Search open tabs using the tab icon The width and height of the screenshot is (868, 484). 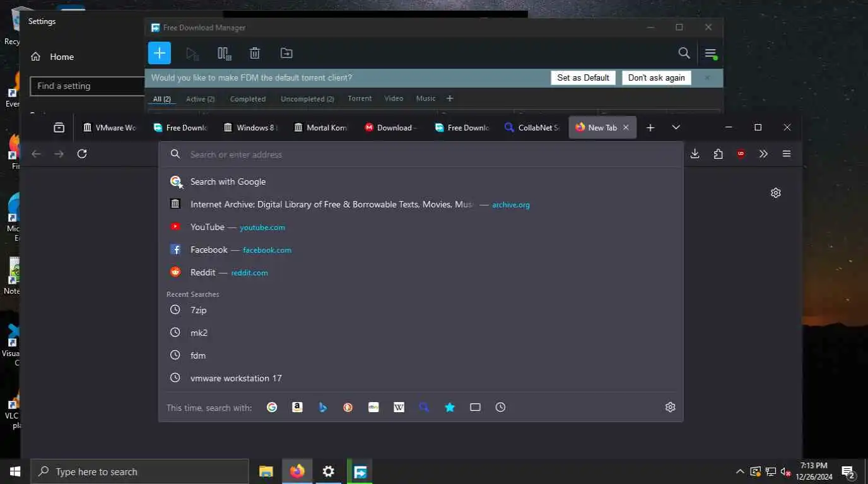[x=475, y=407]
